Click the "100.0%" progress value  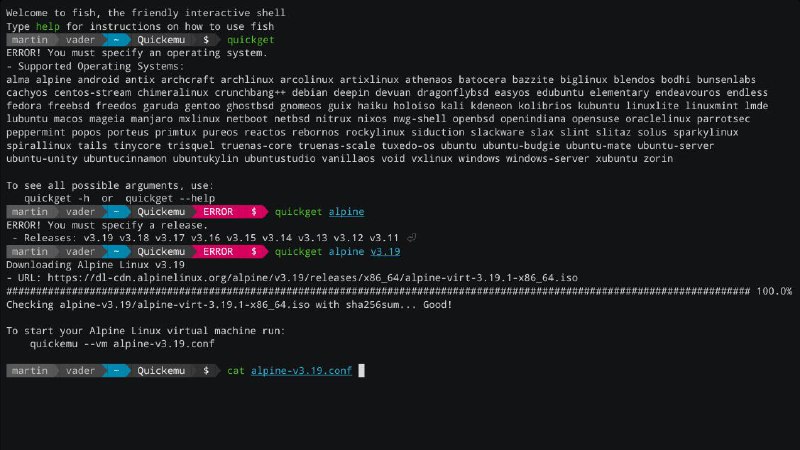click(x=774, y=291)
